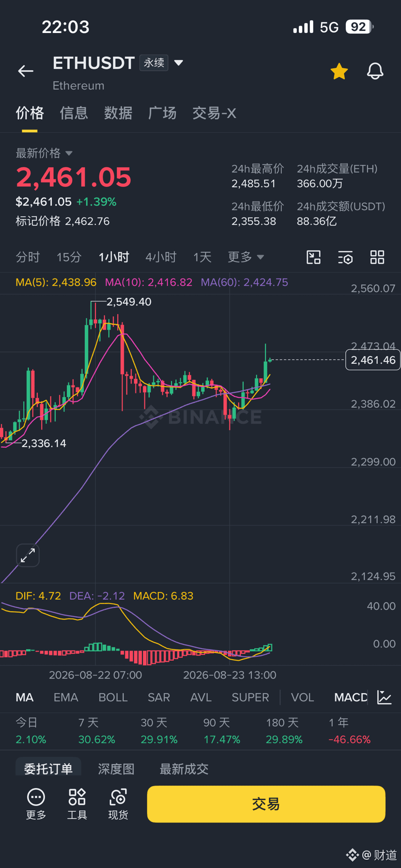
Task: Toggle the MACD sub-indicator
Action: pos(351,697)
